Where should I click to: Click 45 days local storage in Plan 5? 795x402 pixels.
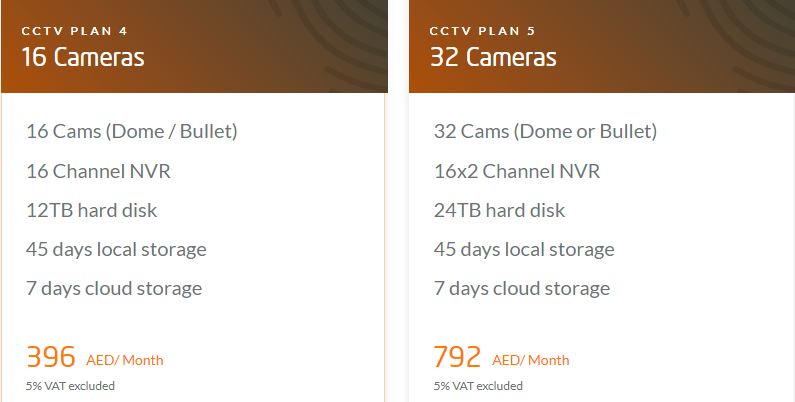(524, 249)
